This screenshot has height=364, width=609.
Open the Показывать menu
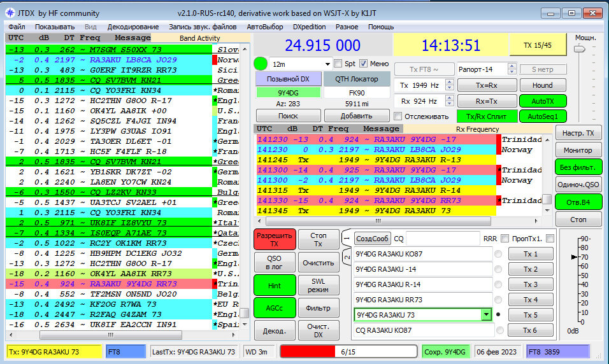click(x=55, y=27)
